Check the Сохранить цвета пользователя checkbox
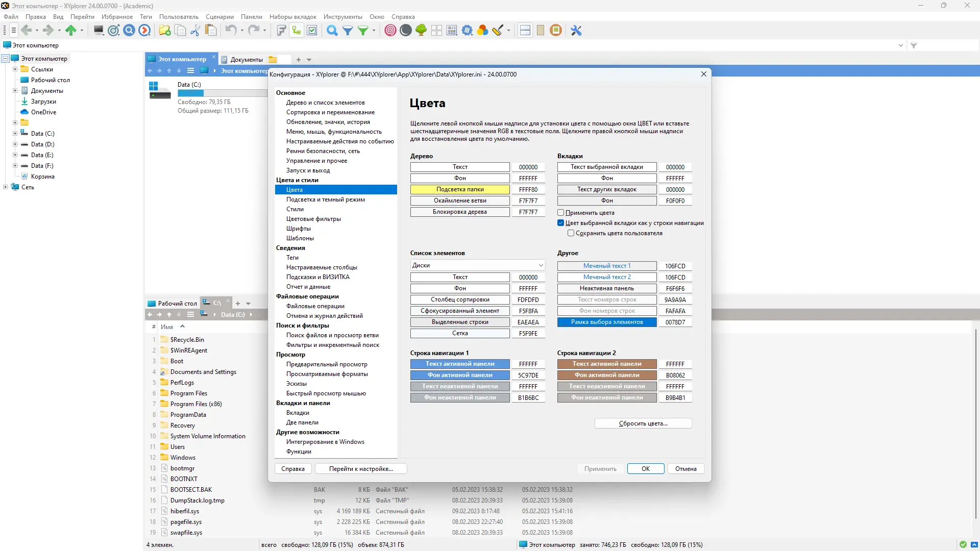Viewport: 980px width, 551px height. click(x=571, y=233)
